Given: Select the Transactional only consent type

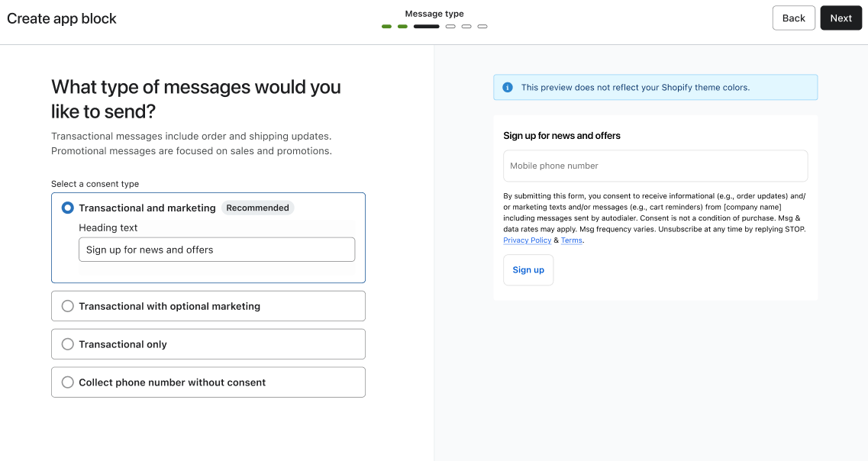Looking at the screenshot, I should 68,344.
